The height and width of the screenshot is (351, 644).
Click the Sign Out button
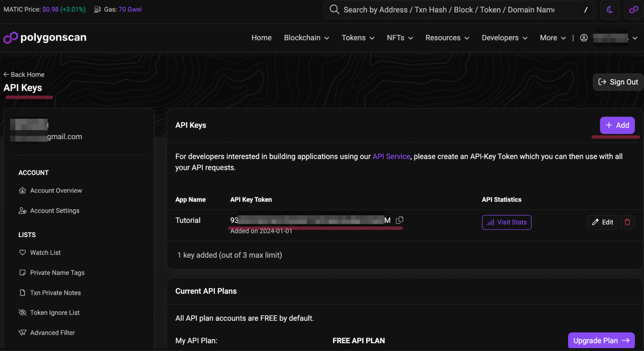pos(618,82)
